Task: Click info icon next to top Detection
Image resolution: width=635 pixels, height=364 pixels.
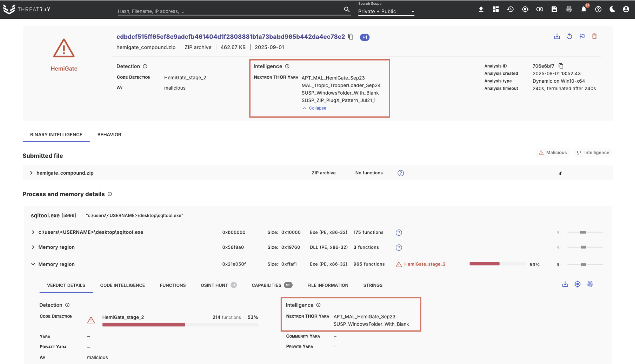Action: click(145, 66)
